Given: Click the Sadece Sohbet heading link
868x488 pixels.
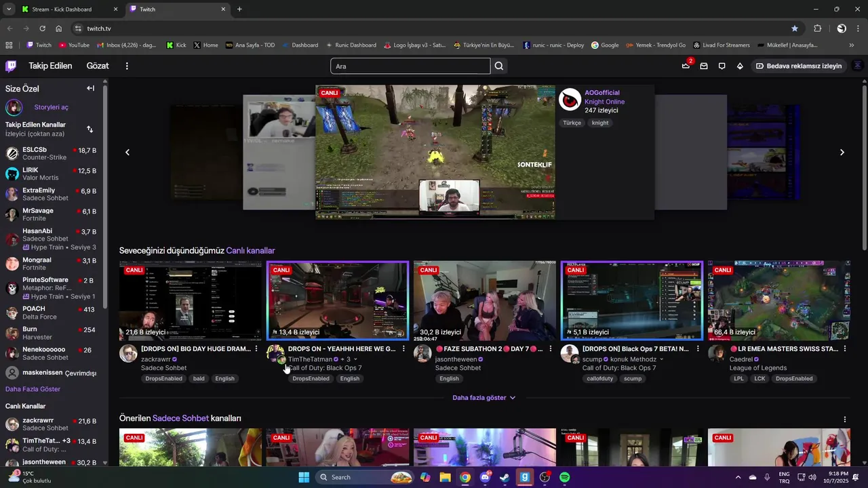Looking at the screenshot, I should point(180,419).
